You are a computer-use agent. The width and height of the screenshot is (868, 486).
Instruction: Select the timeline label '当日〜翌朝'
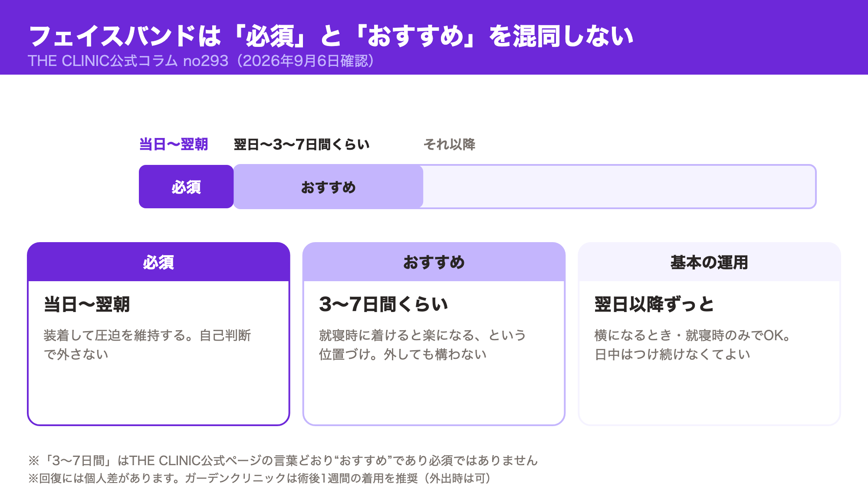point(174,144)
